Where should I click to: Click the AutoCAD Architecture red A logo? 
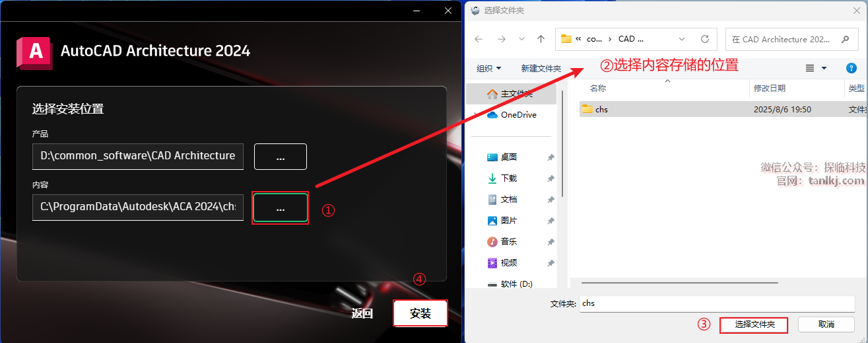pos(35,52)
